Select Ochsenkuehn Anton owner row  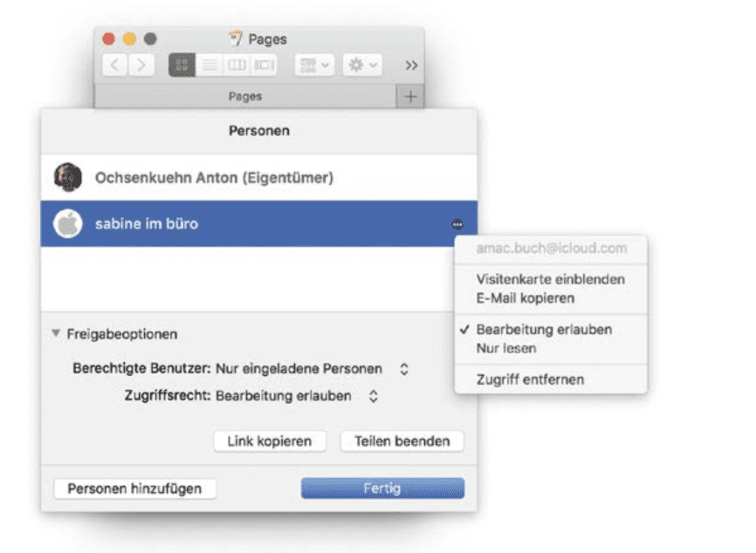coord(259,178)
